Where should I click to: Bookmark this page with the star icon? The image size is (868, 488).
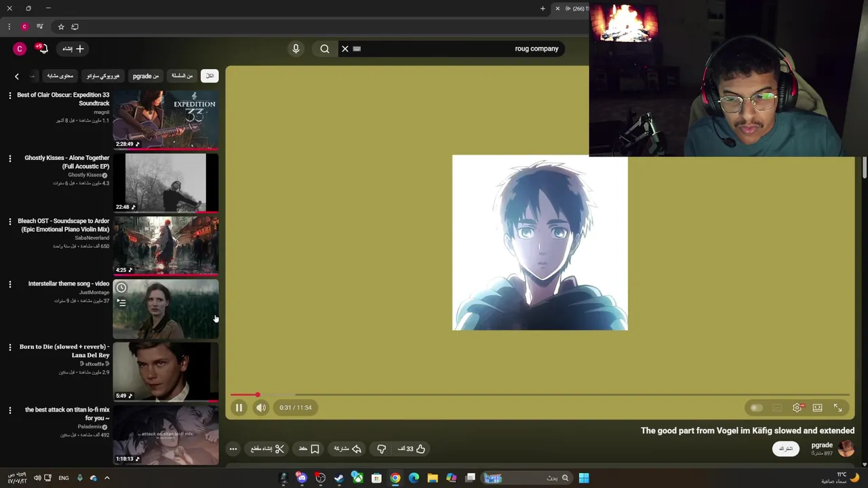click(61, 27)
